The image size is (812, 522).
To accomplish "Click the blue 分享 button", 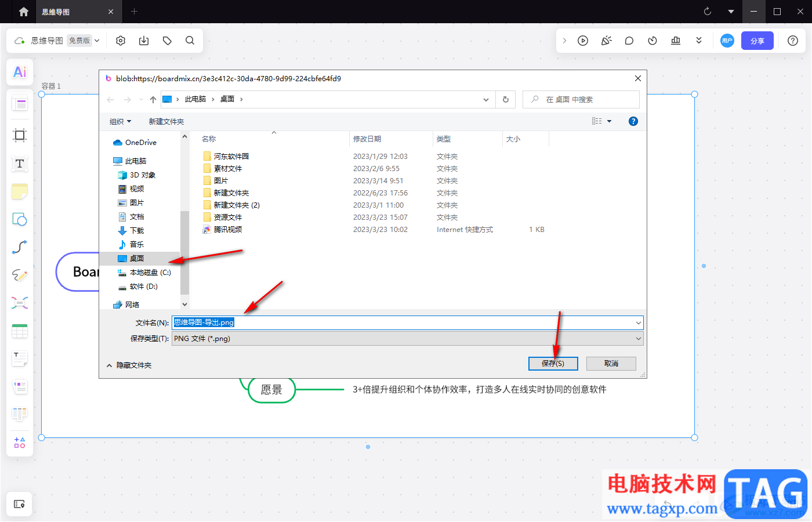I will pos(757,41).
